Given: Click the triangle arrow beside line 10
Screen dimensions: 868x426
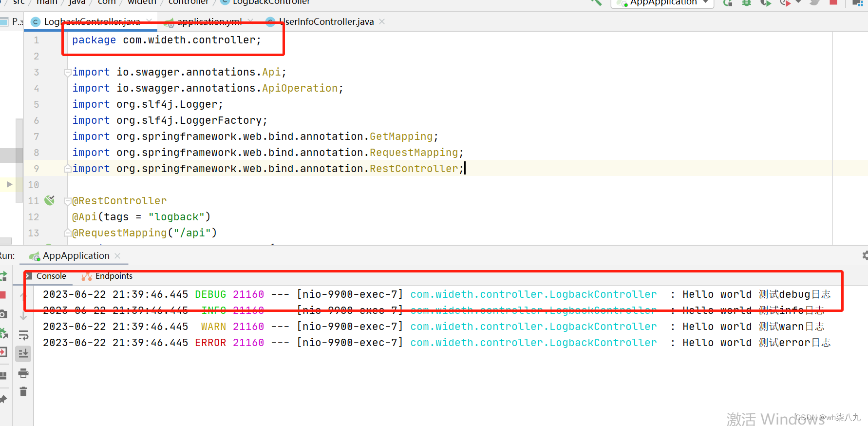Looking at the screenshot, I should (x=9, y=184).
